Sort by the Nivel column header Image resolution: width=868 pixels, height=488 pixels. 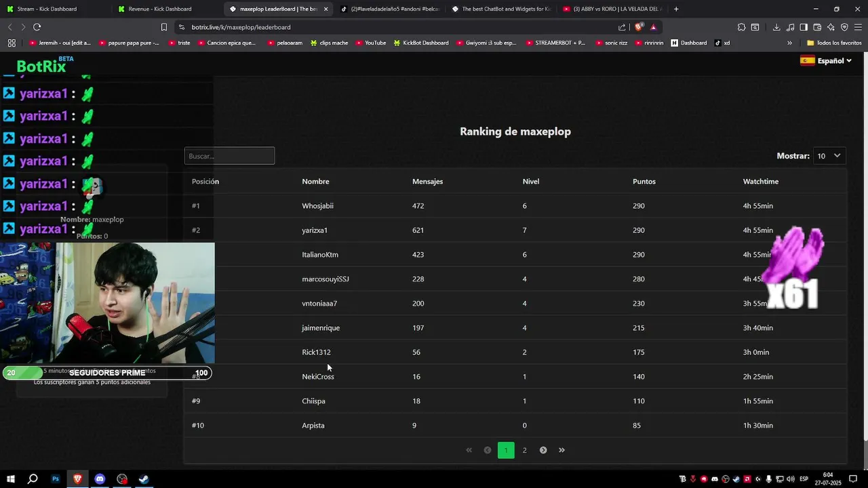531,182
